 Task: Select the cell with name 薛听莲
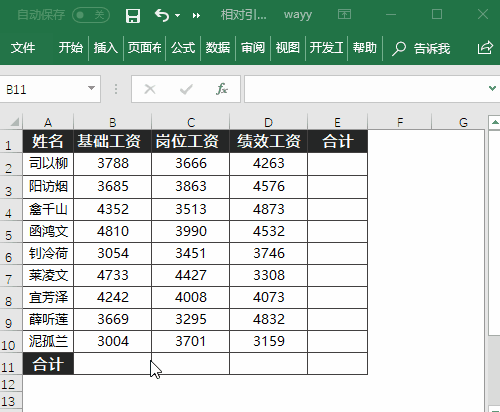click(48, 319)
